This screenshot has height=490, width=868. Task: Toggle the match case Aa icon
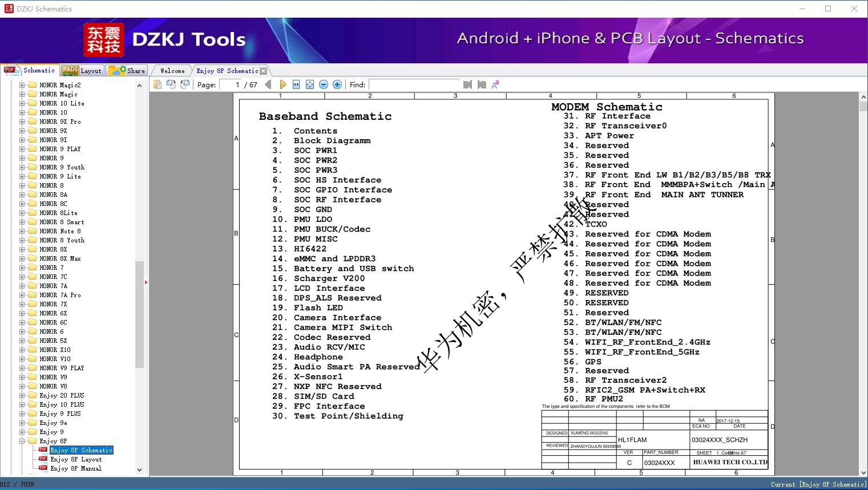495,84
